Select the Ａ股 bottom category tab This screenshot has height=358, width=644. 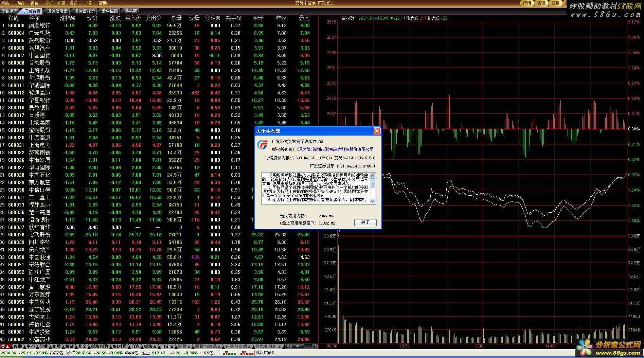pos(18,346)
